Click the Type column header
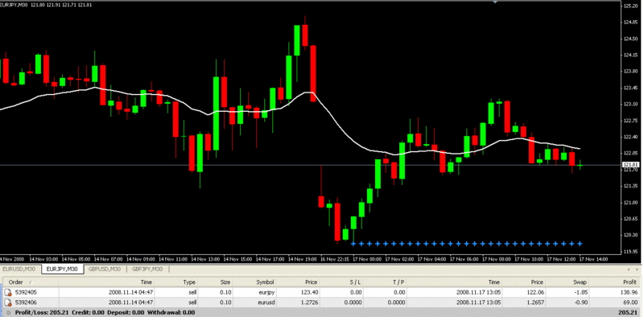This screenshot has height=317, width=644. pyautogui.click(x=177, y=282)
